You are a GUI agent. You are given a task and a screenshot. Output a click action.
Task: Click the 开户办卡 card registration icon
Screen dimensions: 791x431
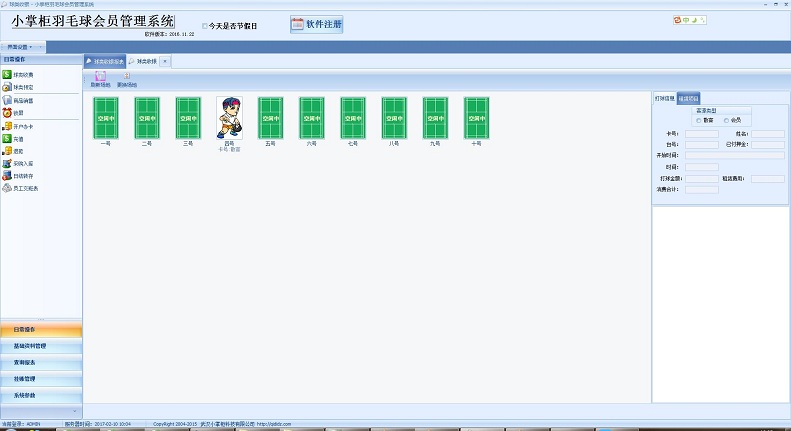click(x=8, y=126)
